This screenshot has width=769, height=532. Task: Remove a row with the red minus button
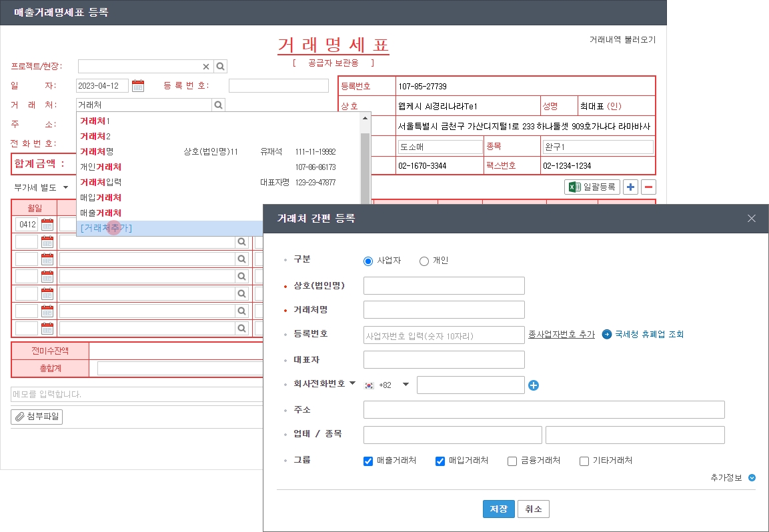tap(648, 187)
